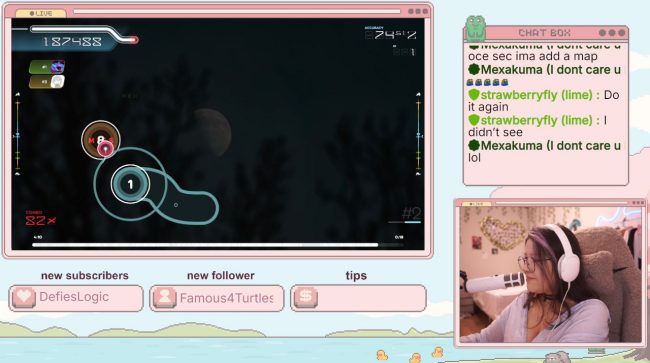Click Mexakuma's 'lol' message
The image size is (650, 363).
click(544, 151)
